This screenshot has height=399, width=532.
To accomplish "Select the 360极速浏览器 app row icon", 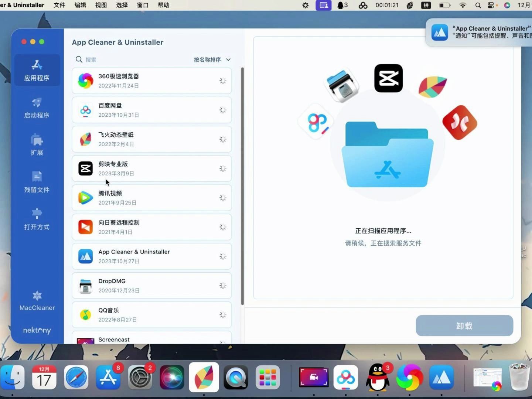I will pos(85,81).
